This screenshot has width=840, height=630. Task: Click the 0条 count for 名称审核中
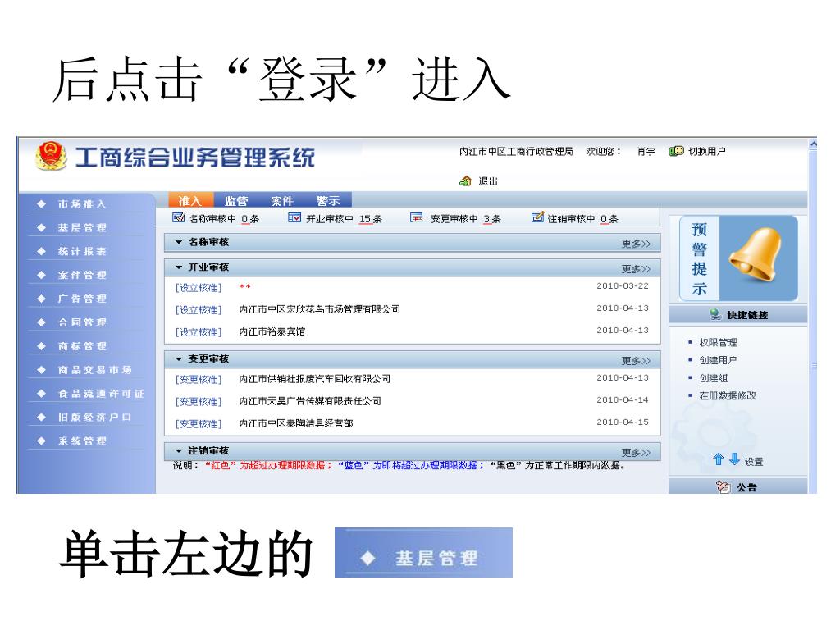tap(250, 219)
